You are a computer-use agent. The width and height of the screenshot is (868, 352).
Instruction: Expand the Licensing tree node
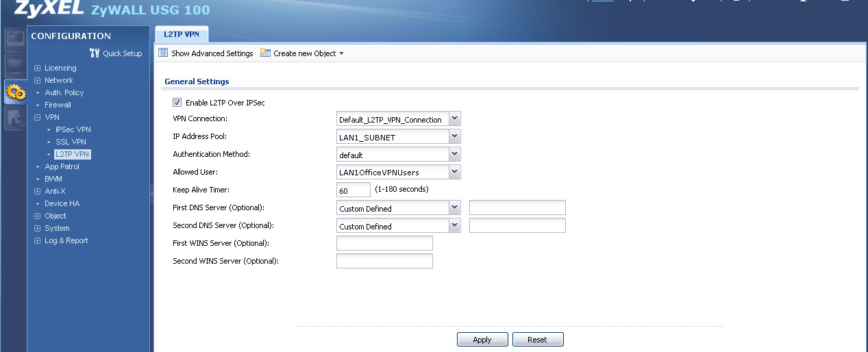coord(38,68)
